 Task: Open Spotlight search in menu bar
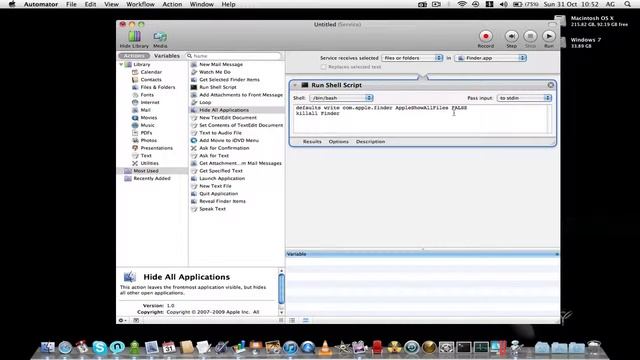627,4
